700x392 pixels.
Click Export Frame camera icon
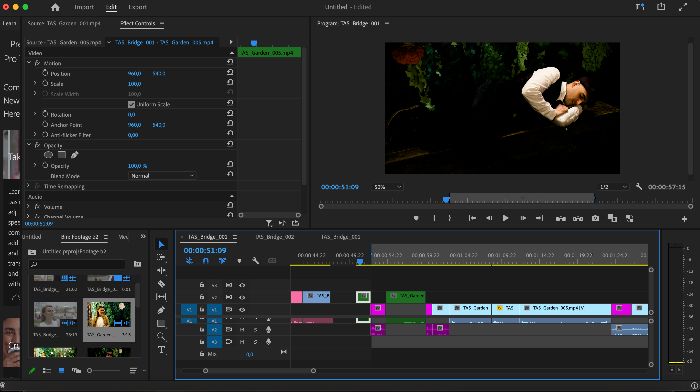(x=595, y=218)
